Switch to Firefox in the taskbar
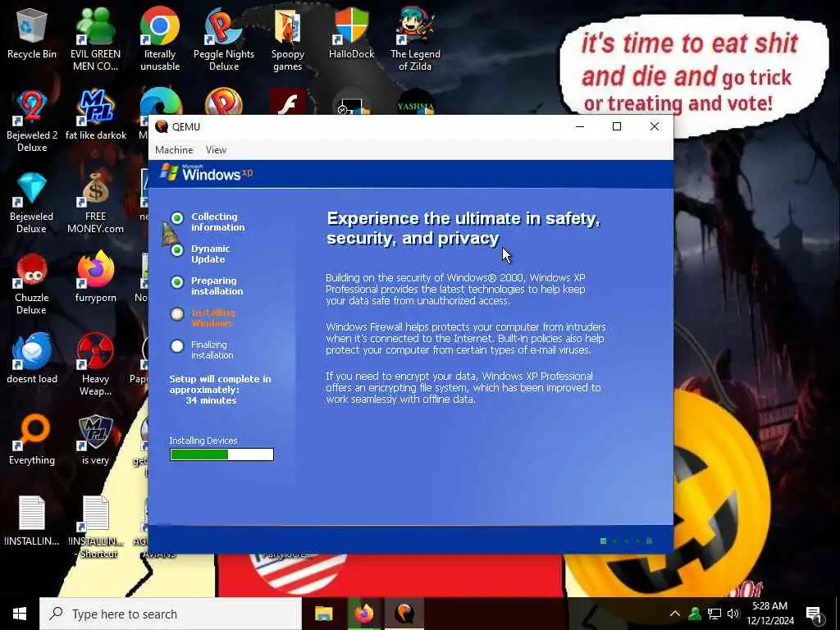The height and width of the screenshot is (630, 840). (363, 614)
